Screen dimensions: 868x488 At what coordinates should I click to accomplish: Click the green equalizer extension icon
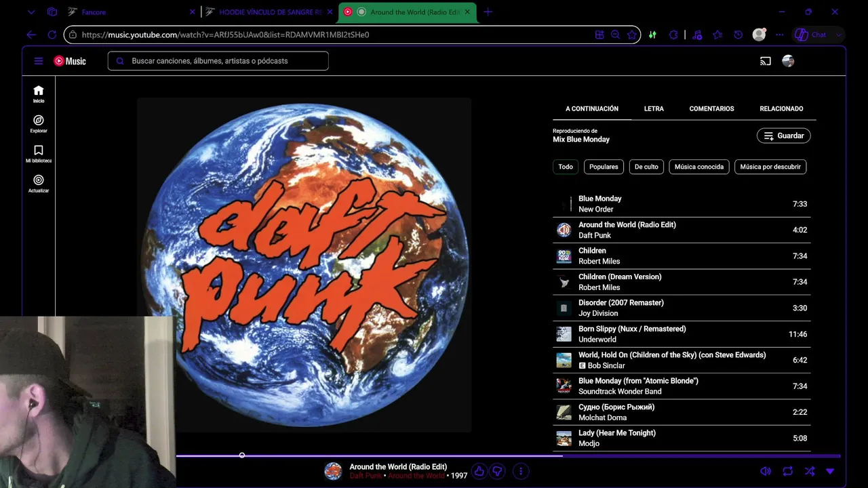click(652, 35)
